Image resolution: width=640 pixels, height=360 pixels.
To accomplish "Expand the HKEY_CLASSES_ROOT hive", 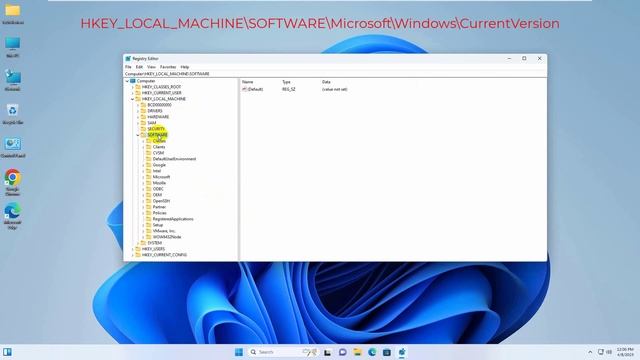I will pyautogui.click(x=133, y=87).
